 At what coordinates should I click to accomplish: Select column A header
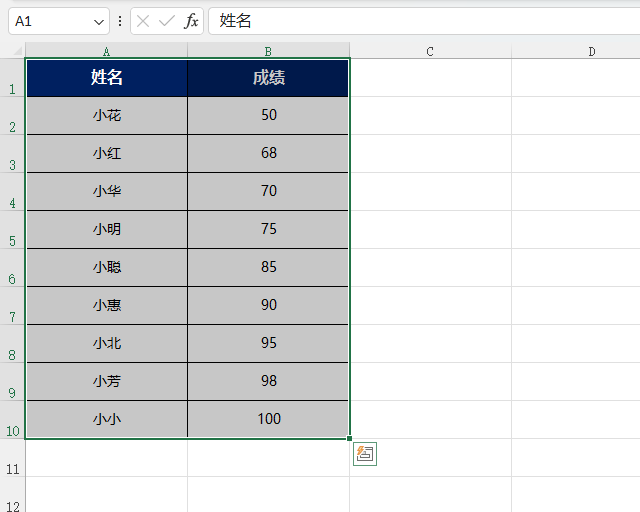coord(106,51)
